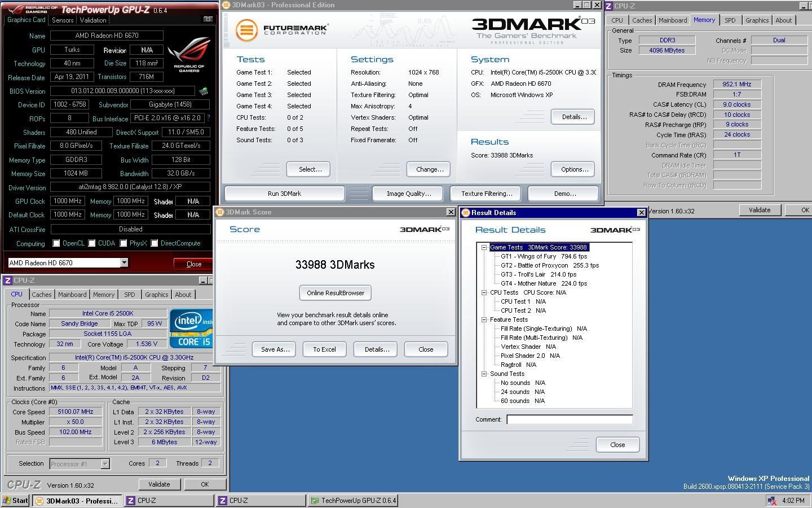812x508 pixels.
Task: Click Validate in the upper-right CPU-Z window
Action: click(x=760, y=210)
